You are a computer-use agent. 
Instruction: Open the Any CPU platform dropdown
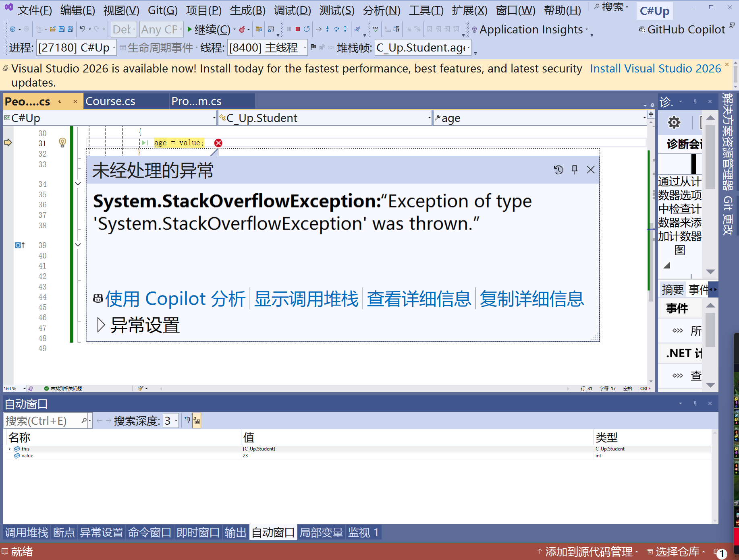[x=162, y=29]
